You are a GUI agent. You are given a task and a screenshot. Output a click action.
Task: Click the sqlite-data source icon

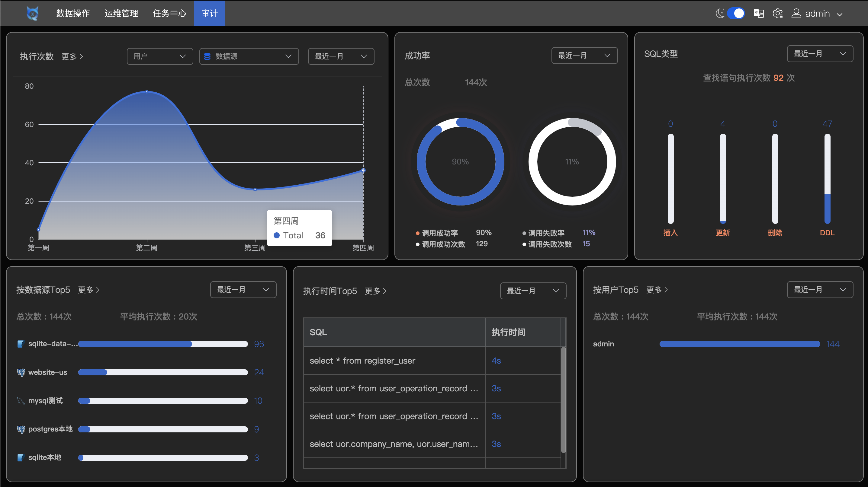[x=21, y=344]
